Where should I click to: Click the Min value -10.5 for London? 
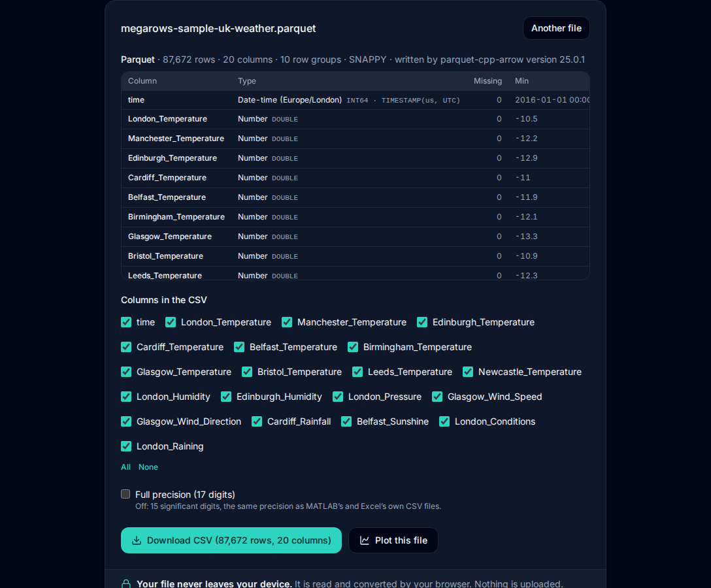click(x=527, y=119)
